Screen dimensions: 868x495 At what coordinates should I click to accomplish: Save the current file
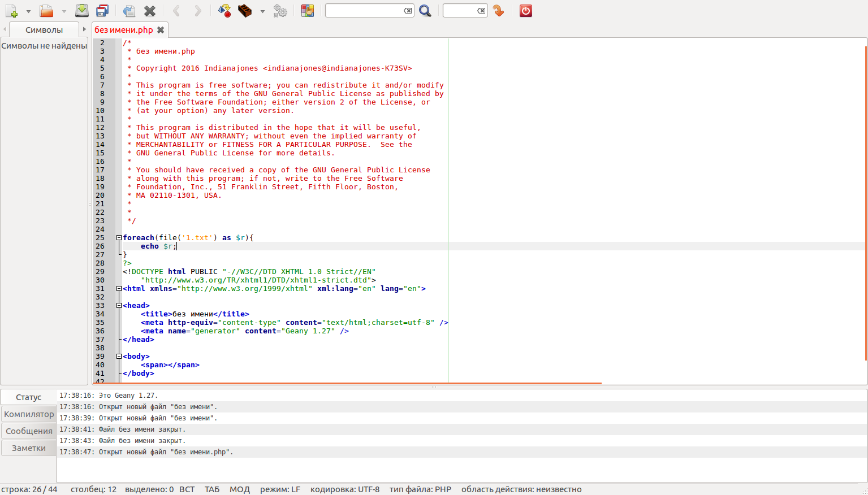[x=82, y=11]
